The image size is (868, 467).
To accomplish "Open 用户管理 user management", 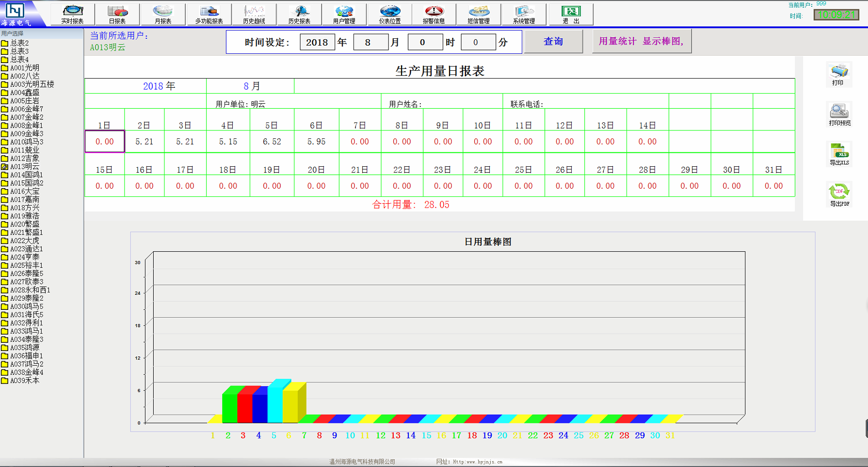I will (x=344, y=14).
